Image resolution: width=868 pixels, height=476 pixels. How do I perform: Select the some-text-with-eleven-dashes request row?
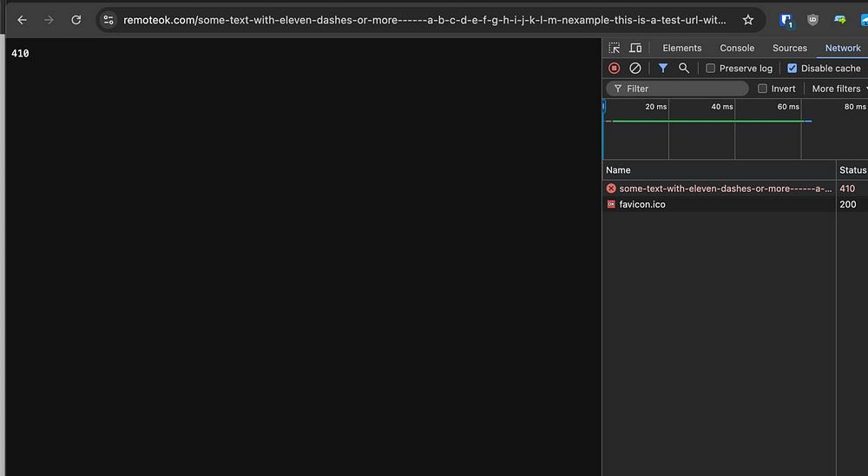(735, 188)
